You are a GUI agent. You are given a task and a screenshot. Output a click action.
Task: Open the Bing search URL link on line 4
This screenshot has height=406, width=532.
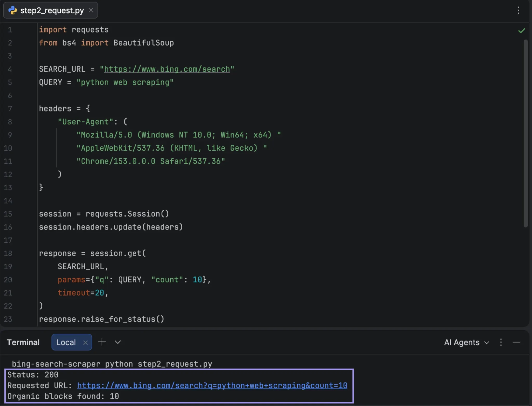click(167, 69)
